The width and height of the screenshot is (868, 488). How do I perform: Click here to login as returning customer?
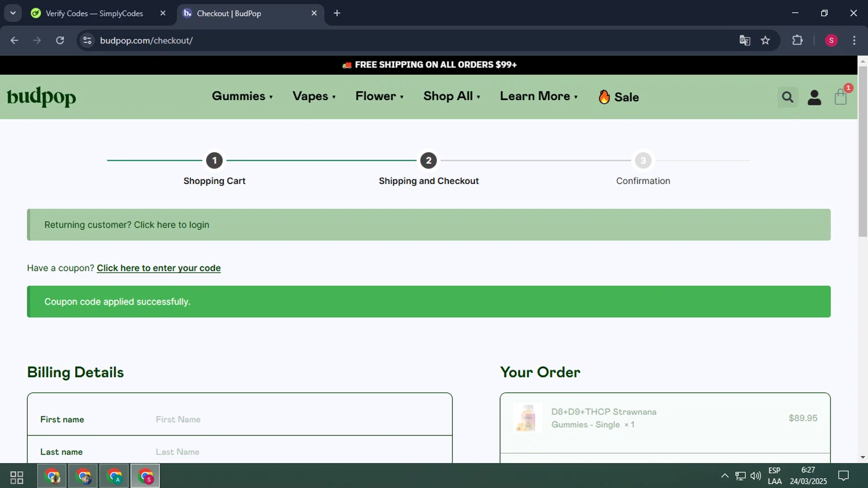click(x=171, y=225)
